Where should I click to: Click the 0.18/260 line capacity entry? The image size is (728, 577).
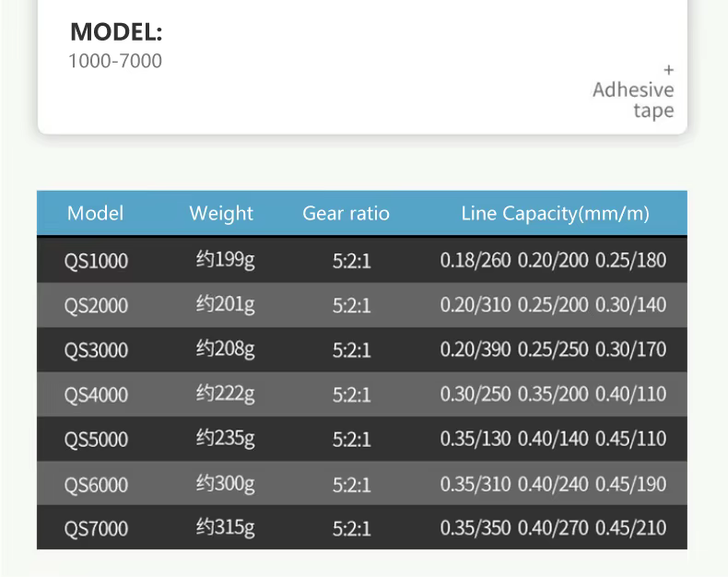[475, 261]
